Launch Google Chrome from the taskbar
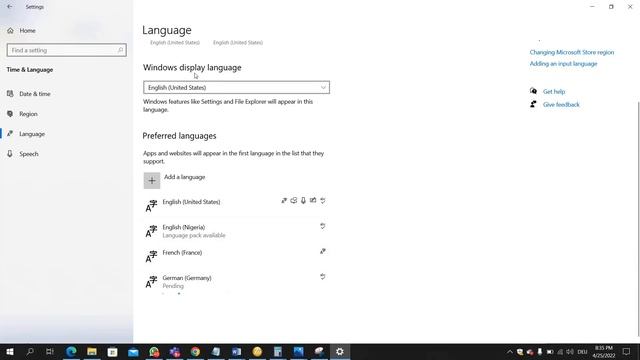The image size is (640, 360). [x=196, y=351]
